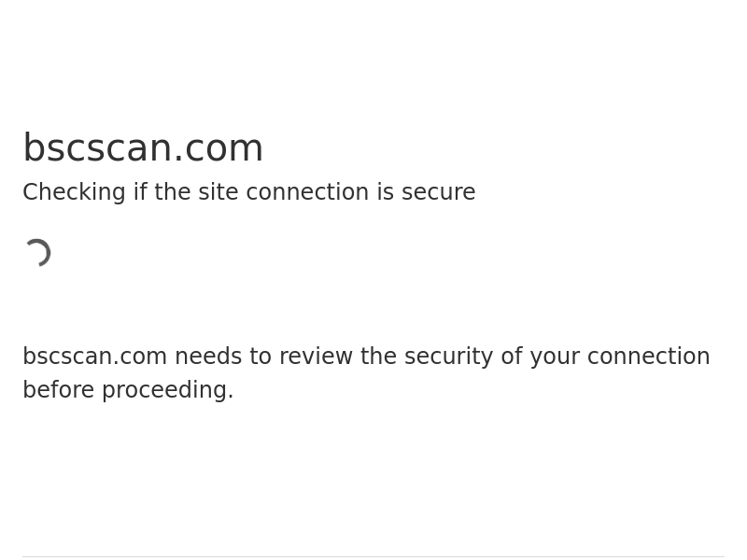This screenshot has width=747, height=560.
Task: Click the word 'Checking' in the subtitle
Action: (75, 192)
